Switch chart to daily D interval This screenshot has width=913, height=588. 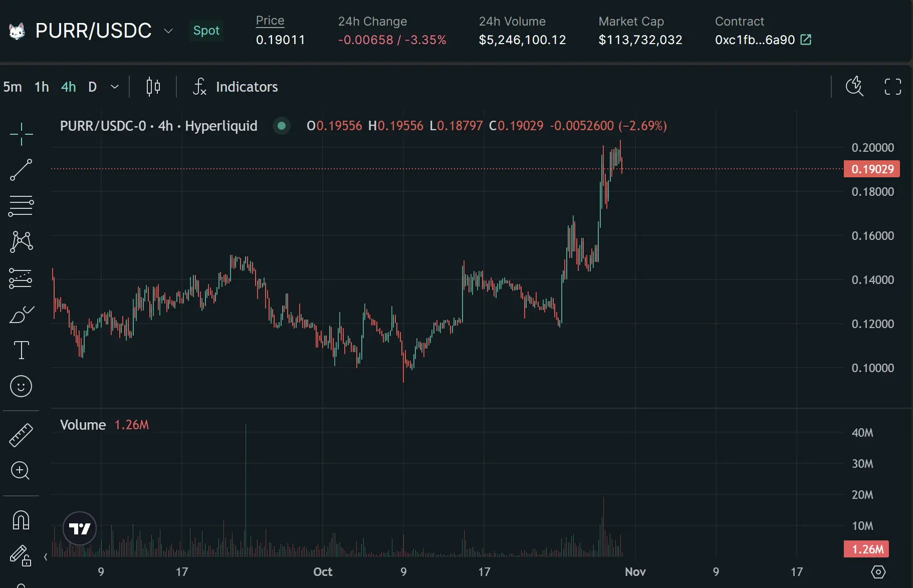pyautogui.click(x=92, y=87)
